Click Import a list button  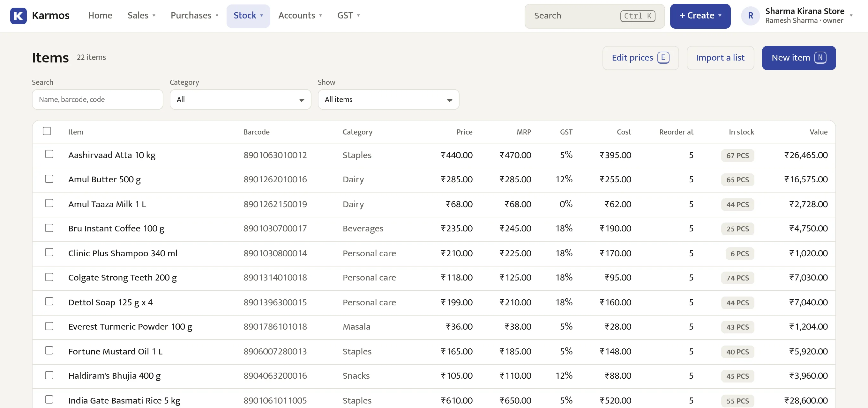[x=720, y=58]
